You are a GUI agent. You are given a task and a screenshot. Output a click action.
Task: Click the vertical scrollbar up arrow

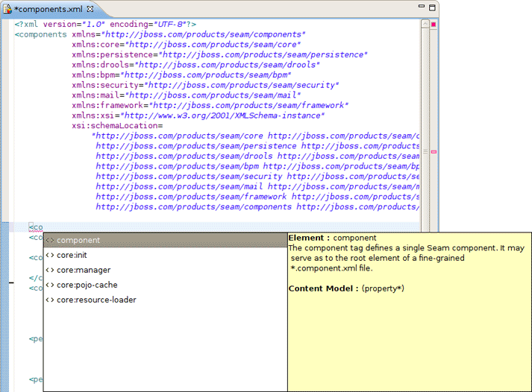tap(425, 25)
